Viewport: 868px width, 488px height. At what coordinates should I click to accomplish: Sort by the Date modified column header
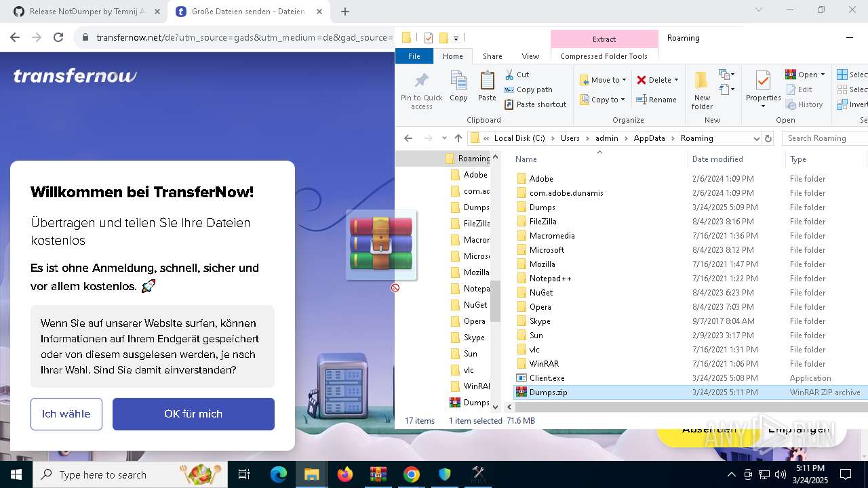coord(717,159)
